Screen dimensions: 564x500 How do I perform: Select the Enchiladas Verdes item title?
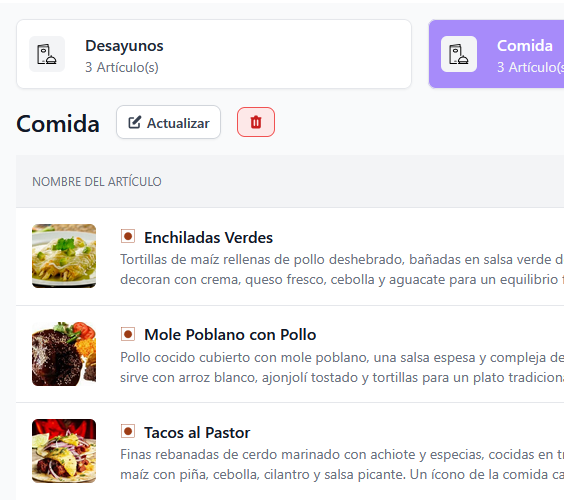pos(209,237)
